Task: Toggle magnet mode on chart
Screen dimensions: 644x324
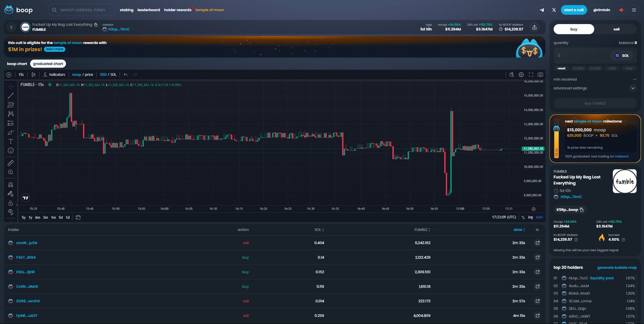Action: [x=11, y=185]
